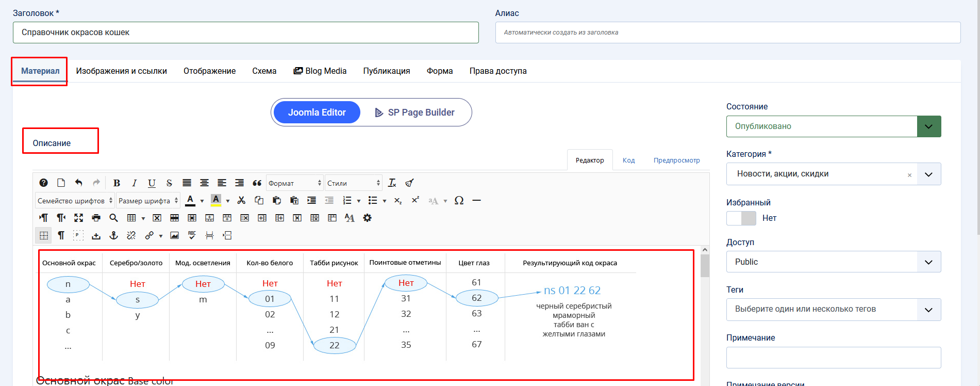Image resolution: width=980 pixels, height=386 pixels.
Task: Switch to the Материал tab
Action: coord(40,71)
